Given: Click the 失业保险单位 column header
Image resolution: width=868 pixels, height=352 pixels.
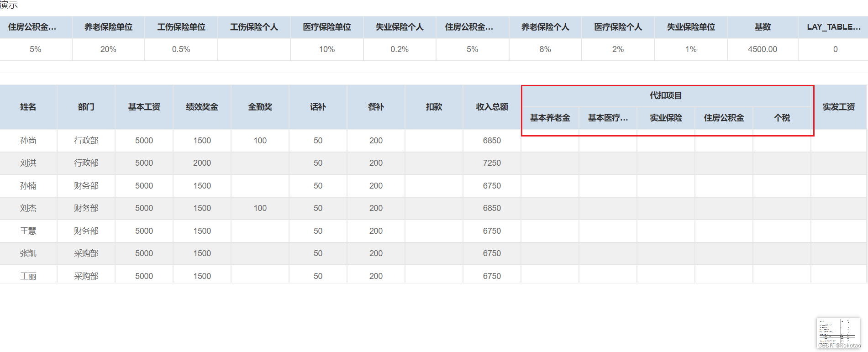Looking at the screenshot, I should tap(691, 27).
